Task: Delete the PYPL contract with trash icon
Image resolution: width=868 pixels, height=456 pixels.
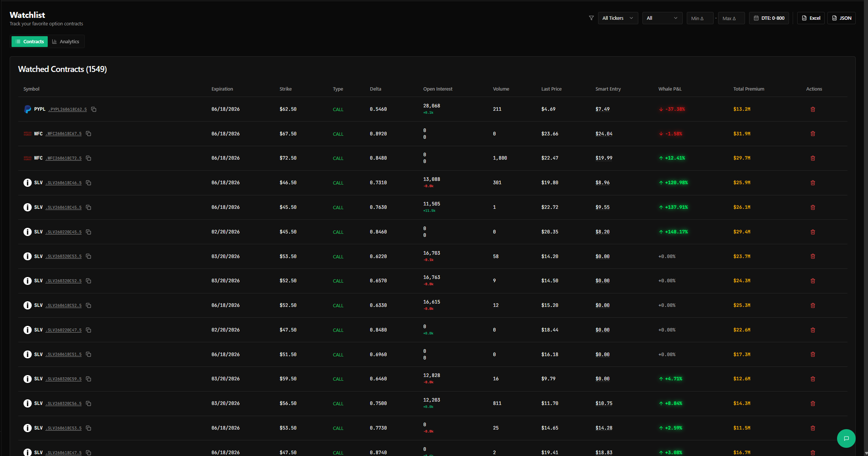Action: tap(813, 109)
